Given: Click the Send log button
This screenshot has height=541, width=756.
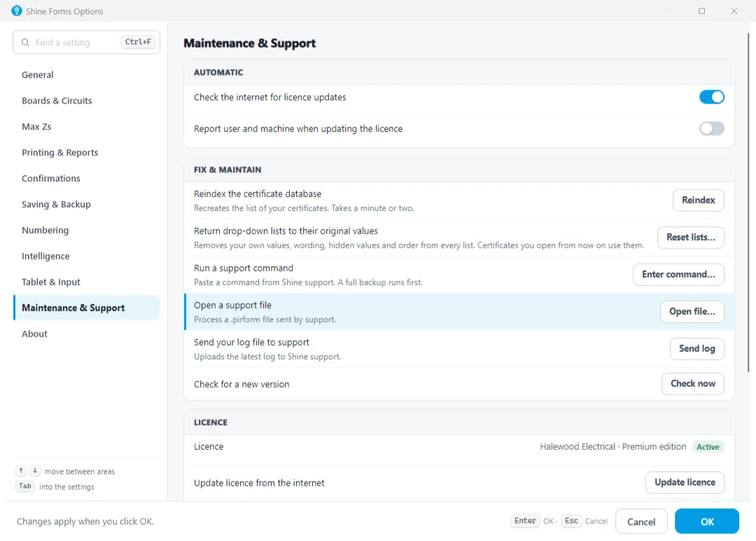Looking at the screenshot, I should coord(696,349).
